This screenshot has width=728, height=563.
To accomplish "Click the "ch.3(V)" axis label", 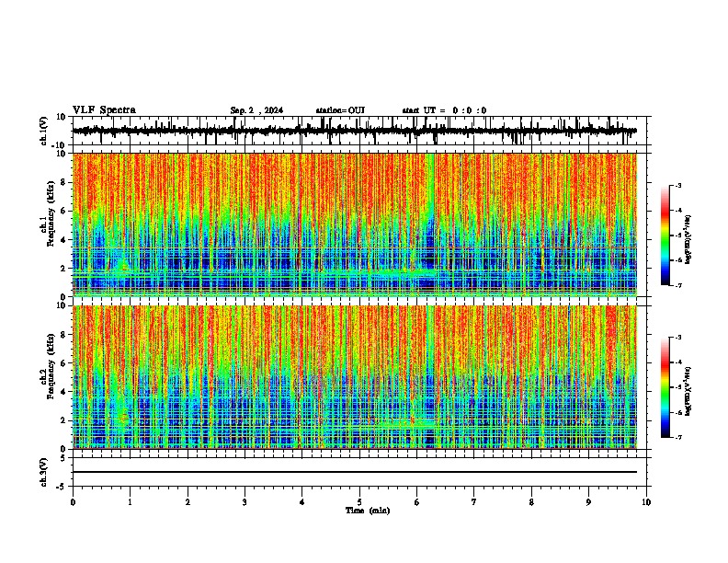I will point(44,472).
